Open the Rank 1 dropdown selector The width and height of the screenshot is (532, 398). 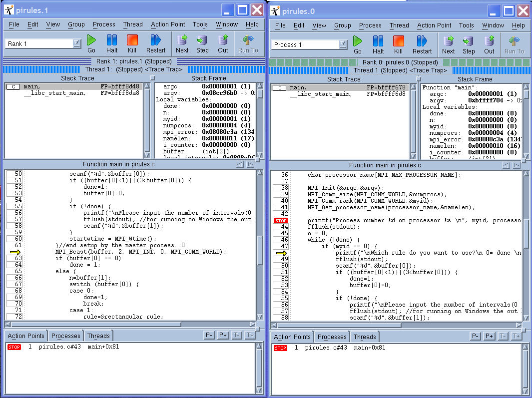[x=76, y=44]
